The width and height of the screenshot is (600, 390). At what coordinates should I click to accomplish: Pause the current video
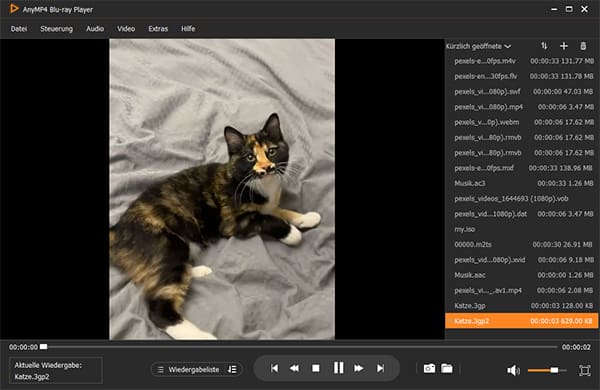click(x=338, y=368)
